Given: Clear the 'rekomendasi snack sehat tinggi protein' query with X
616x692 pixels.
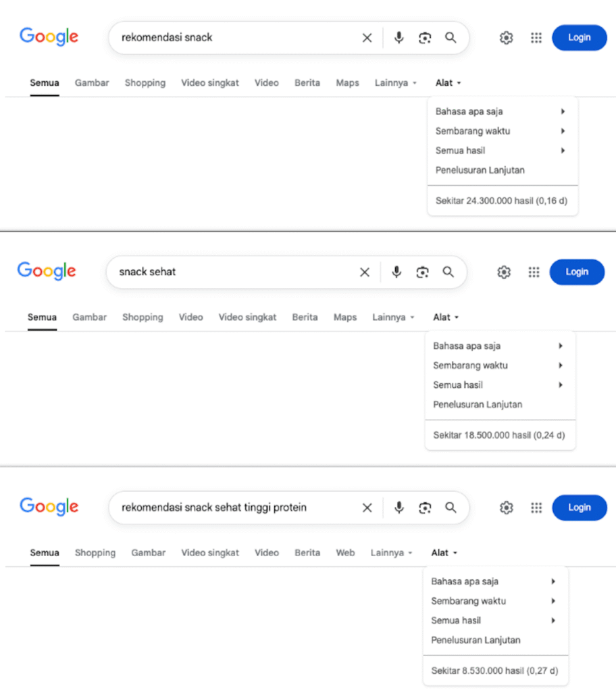Looking at the screenshot, I should (367, 507).
